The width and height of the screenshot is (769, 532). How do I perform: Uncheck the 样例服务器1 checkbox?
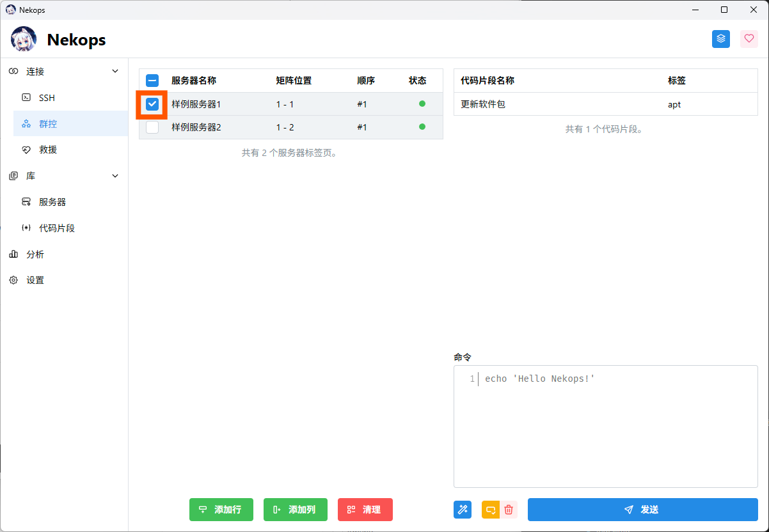(x=152, y=104)
